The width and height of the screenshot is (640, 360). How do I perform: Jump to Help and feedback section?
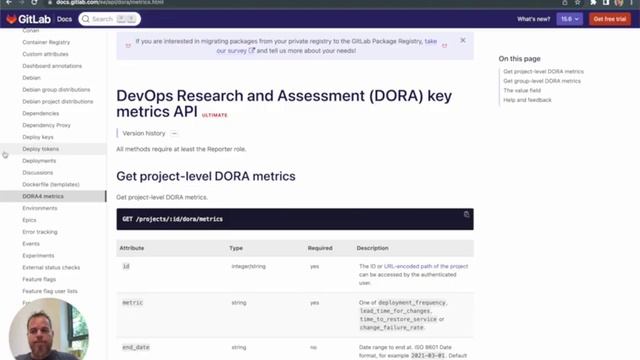[x=527, y=100]
